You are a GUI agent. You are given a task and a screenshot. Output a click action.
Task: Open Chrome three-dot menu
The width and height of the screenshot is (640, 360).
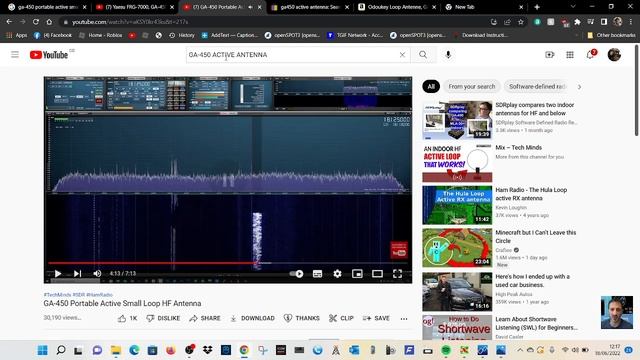[631, 22]
